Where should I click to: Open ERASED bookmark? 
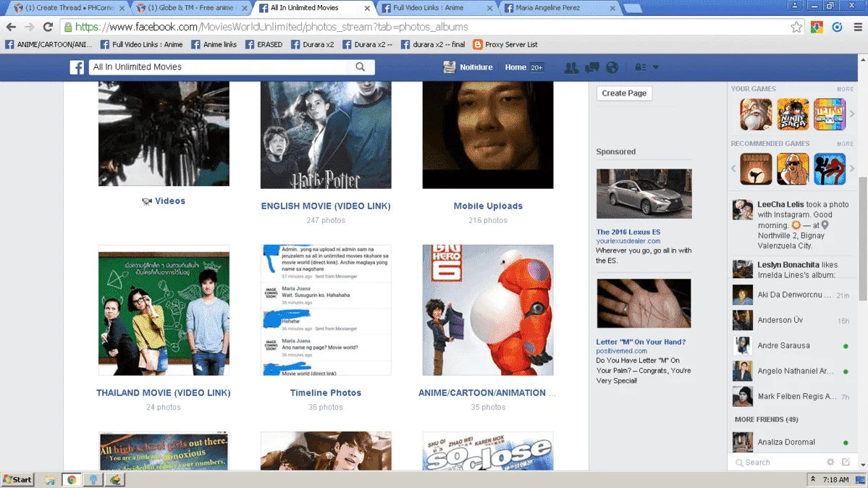(264, 44)
